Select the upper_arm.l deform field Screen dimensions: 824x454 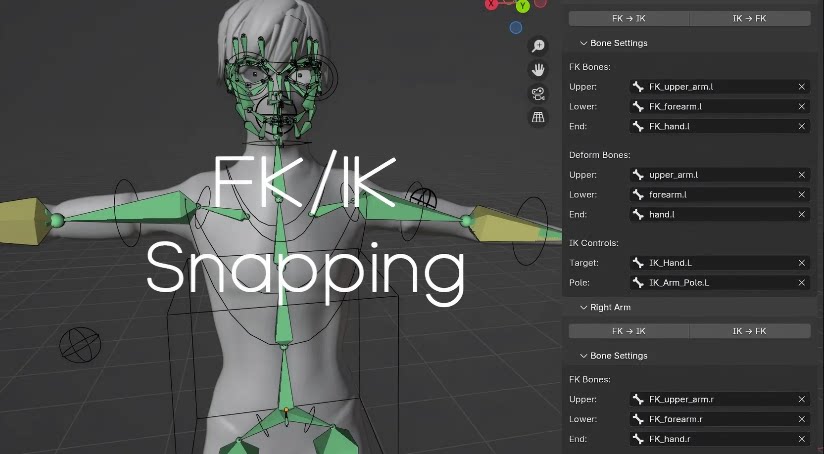(x=720, y=175)
